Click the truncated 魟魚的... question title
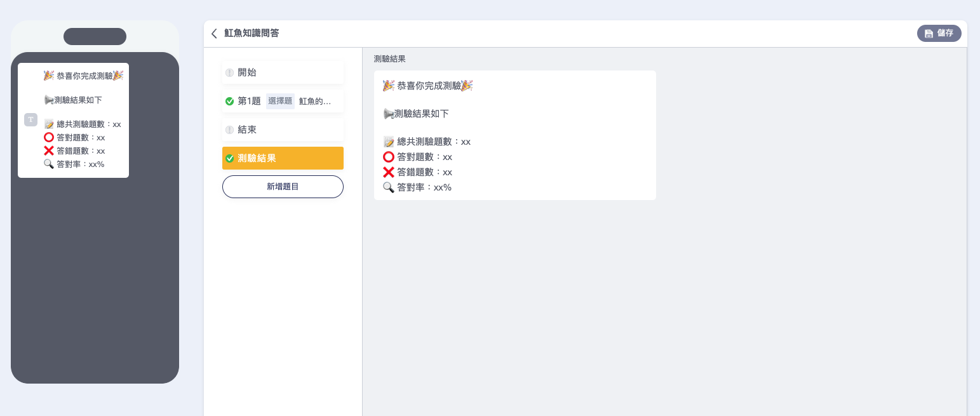This screenshot has height=416, width=980. click(315, 101)
